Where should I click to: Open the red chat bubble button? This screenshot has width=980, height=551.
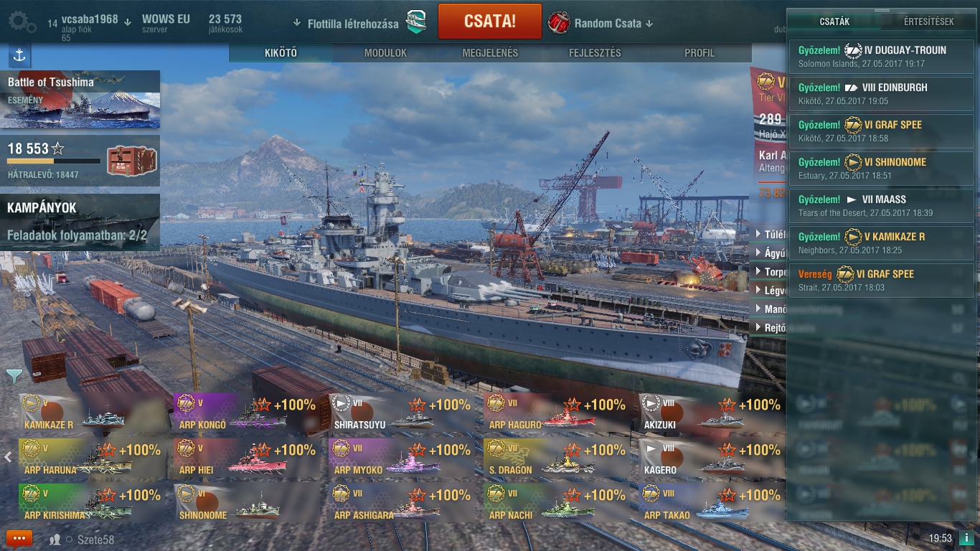pyautogui.click(x=19, y=538)
